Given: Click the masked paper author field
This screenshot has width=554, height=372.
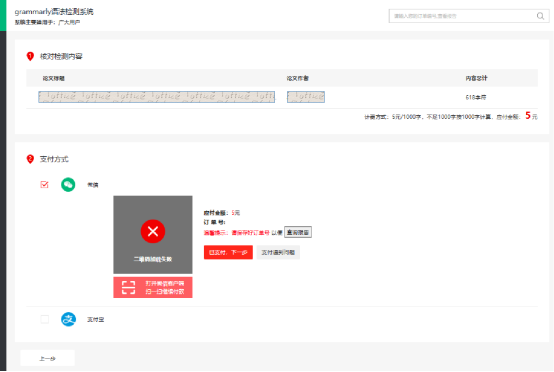Looking at the screenshot, I should [x=306, y=97].
